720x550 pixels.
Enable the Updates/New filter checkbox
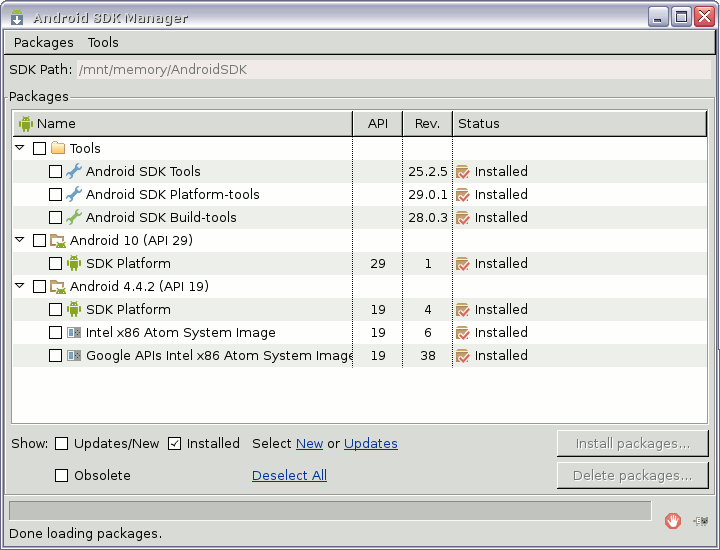tap(62, 443)
